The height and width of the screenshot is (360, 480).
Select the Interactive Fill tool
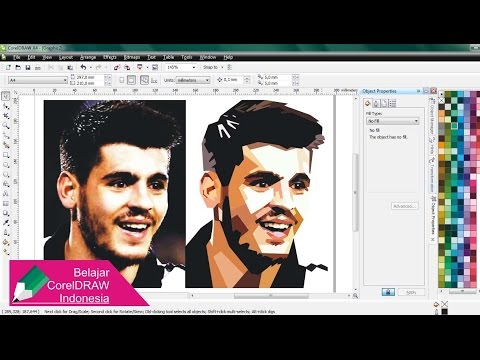point(6,252)
